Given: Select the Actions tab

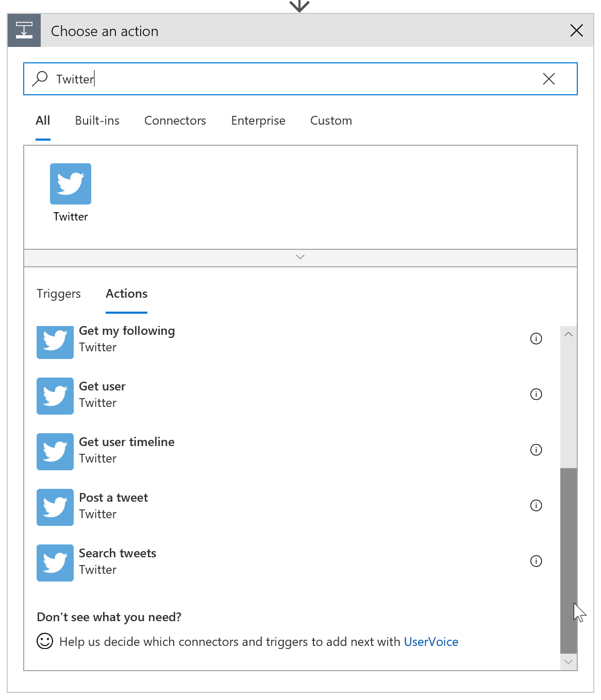Looking at the screenshot, I should (x=126, y=294).
